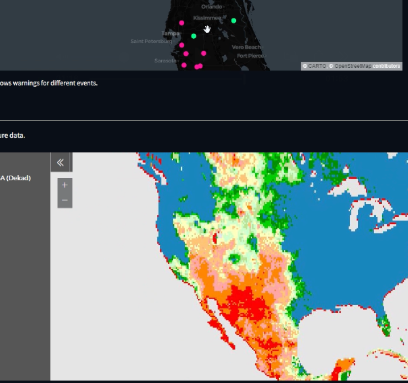Click the Orlando map label
The width and height of the screenshot is (408, 383).
[212, 6]
